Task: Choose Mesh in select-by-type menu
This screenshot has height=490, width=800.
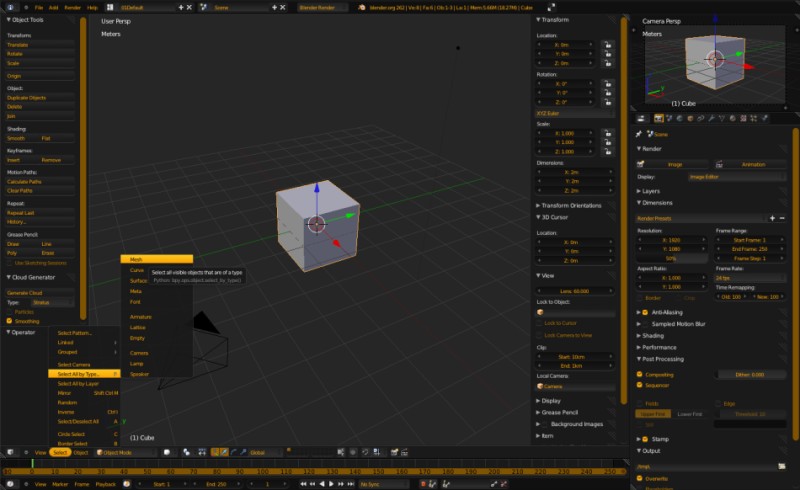Action: pyautogui.click(x=157, y=259)
